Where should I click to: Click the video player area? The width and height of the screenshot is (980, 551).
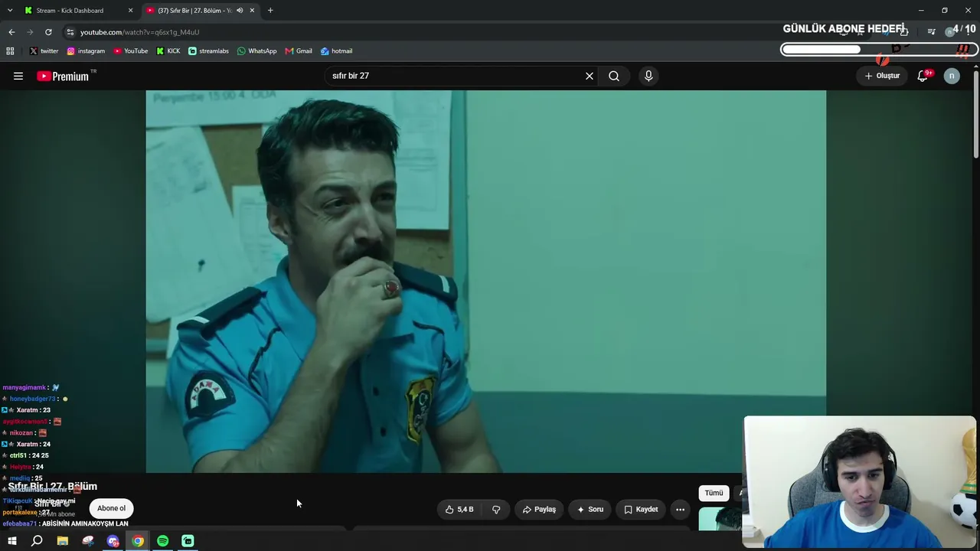[x=485, y=282]
